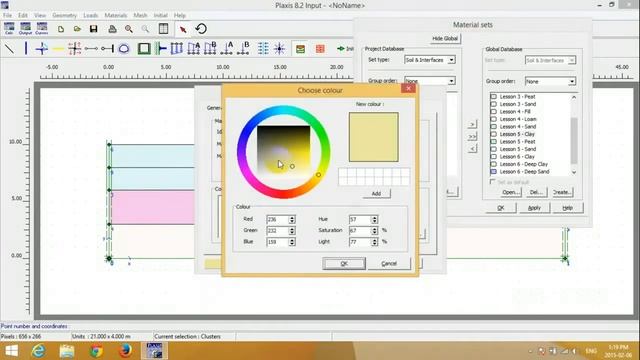Adjust the Blue value stepper
The height and width of the screenshot is (360, 640).
coord(291,242)
